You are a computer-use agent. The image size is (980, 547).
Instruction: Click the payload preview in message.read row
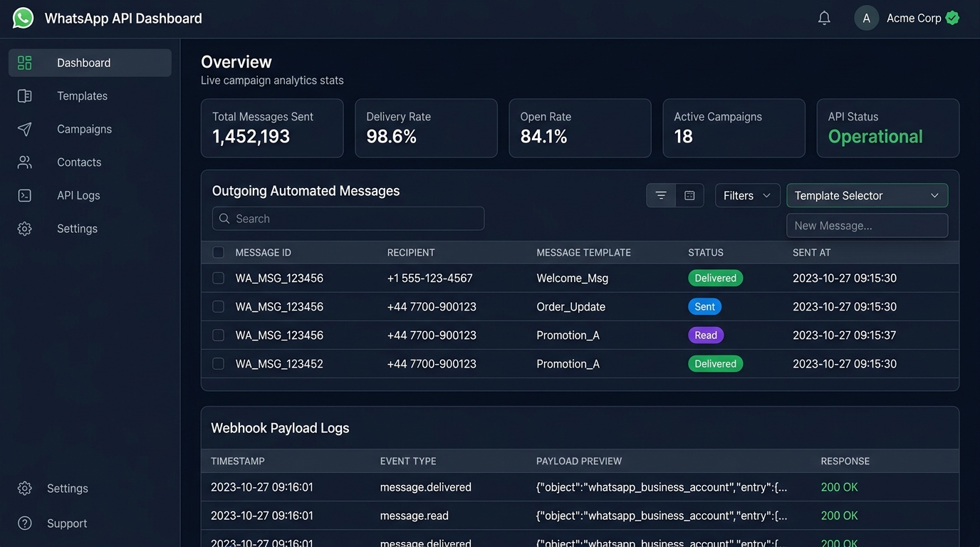click(x=662, y=516)
